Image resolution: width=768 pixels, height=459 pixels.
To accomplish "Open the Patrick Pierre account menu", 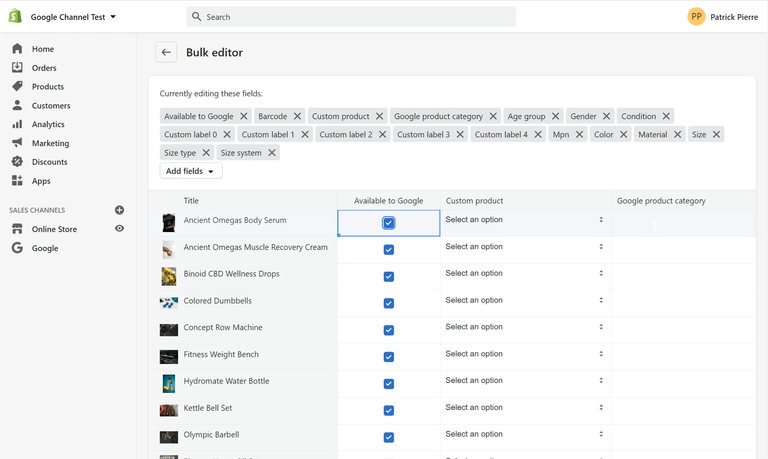I will click(x=722, y=17).
